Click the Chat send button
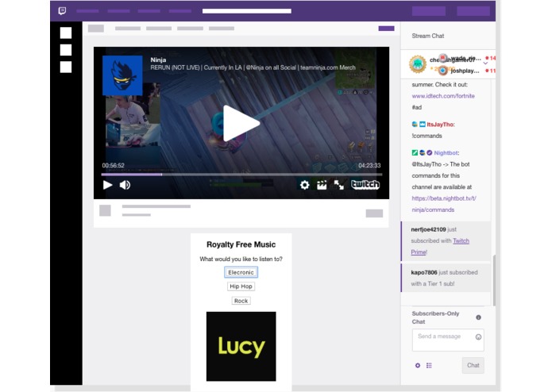The width and height of the screenshot is (552, 392). (x=473, y=366)
